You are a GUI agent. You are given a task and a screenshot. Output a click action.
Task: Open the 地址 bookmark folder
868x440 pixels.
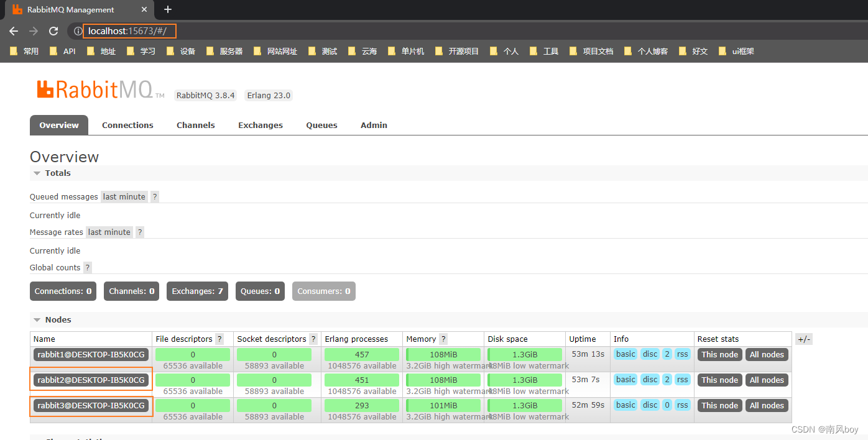tap(101, 51)
